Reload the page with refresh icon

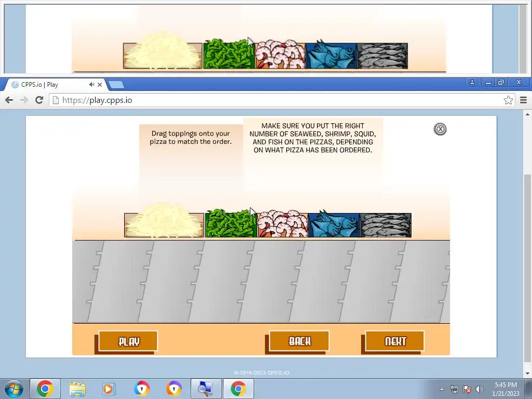click(39, 100)
